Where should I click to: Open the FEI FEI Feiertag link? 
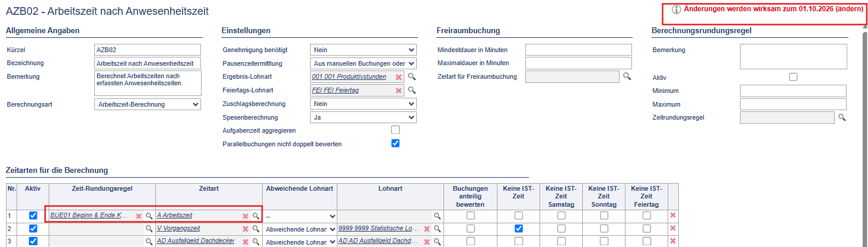pyautogui.click(x=335, y=91)
